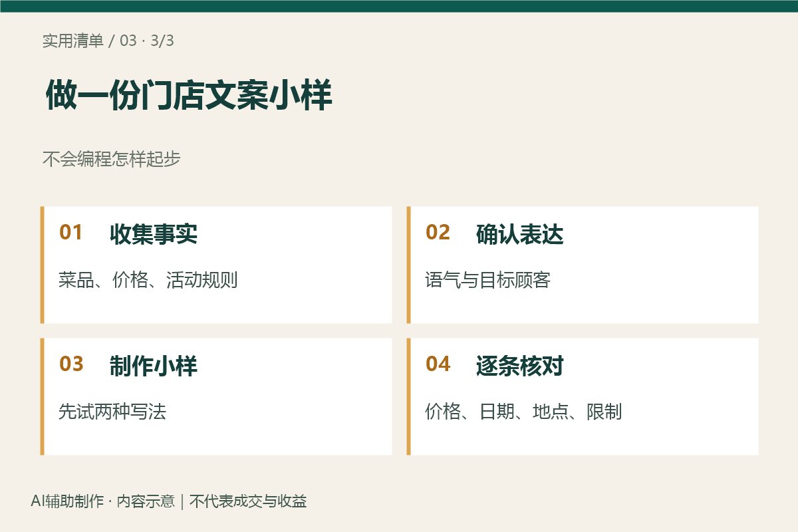Screen dimensions: 798x532
Task: Select the title 做一份门店文案小样
Action: (x=189, y=96)
